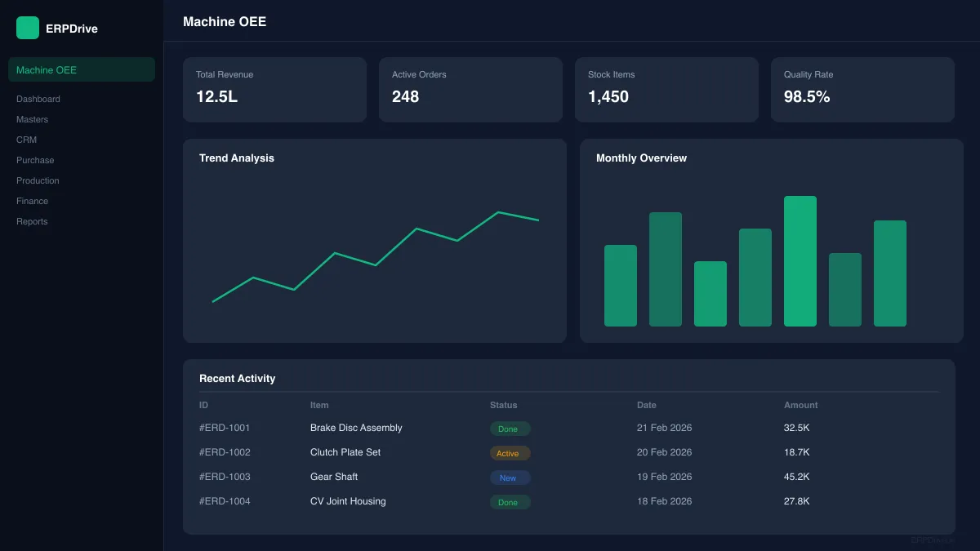
Task: Click the Quality Rate metric card
Action: tap(862, 90)
